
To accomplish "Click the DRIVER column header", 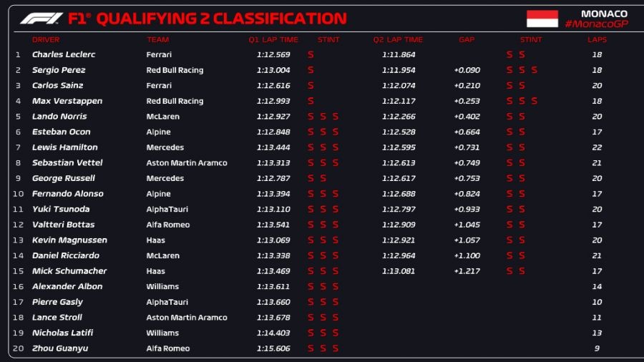I will click(46, 40).
